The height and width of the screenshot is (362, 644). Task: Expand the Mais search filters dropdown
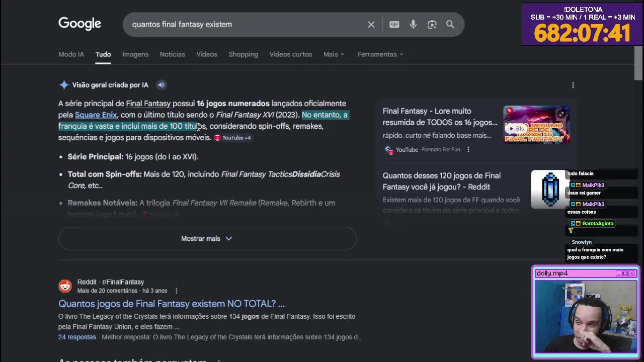click(334, 54)
